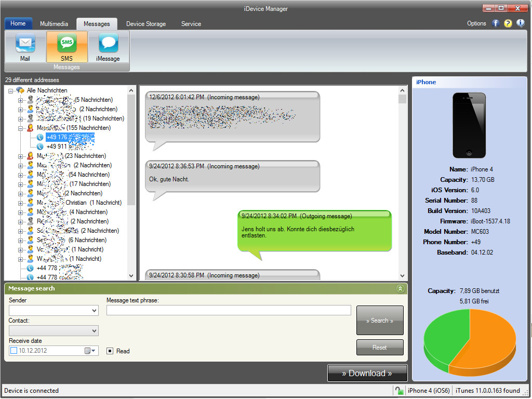The width and height of the screenshot is (532, 399).
Task: Click the phone icon next to +49 176
Action: 40,137
